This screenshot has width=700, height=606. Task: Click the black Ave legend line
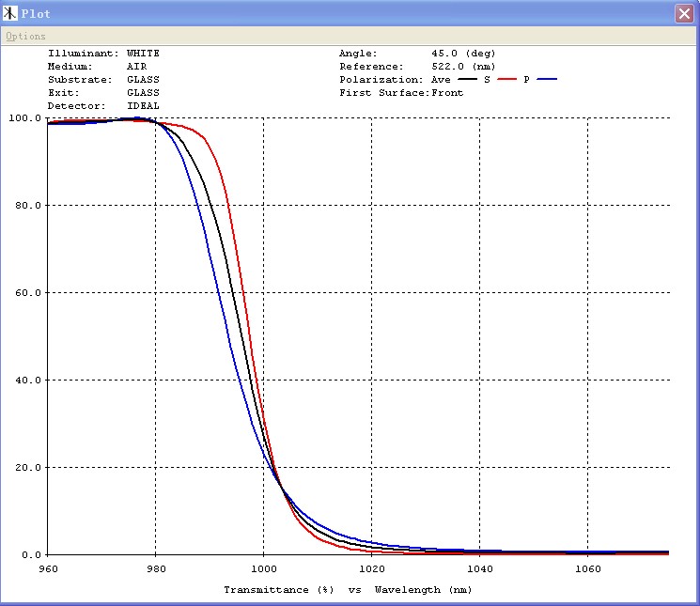[467, 80]
